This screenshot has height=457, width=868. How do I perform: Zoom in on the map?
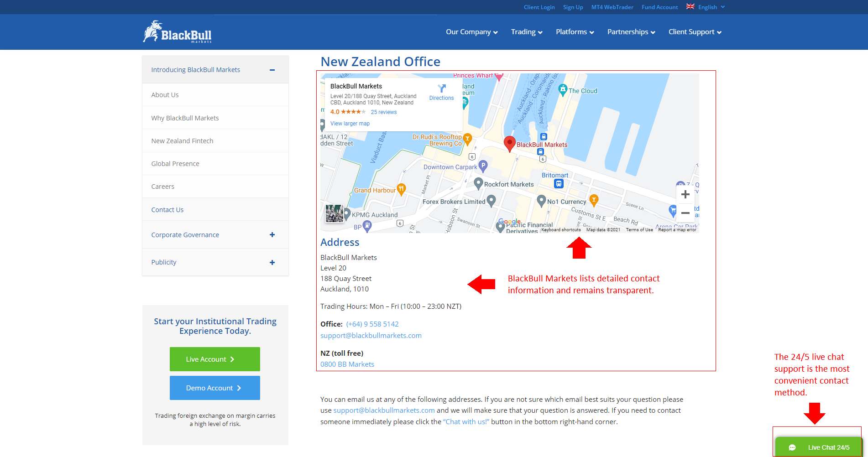point(685,195)
